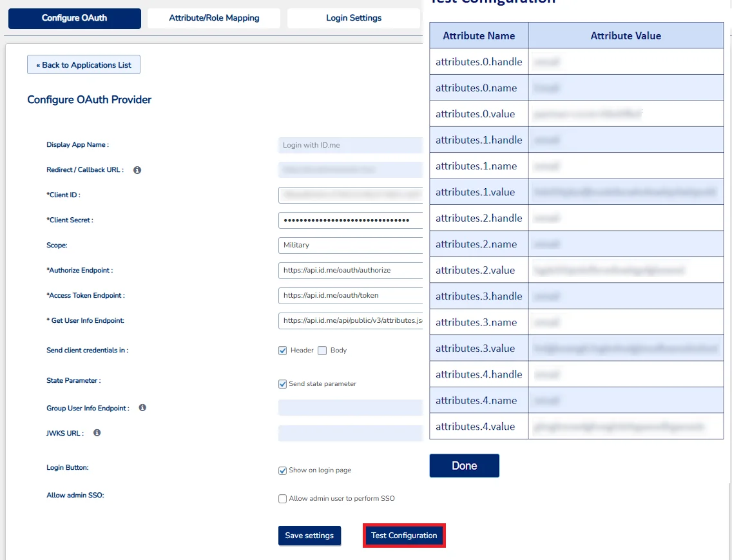
Task: Open the Login Settings tab
Action: click(x=353, y=18)
